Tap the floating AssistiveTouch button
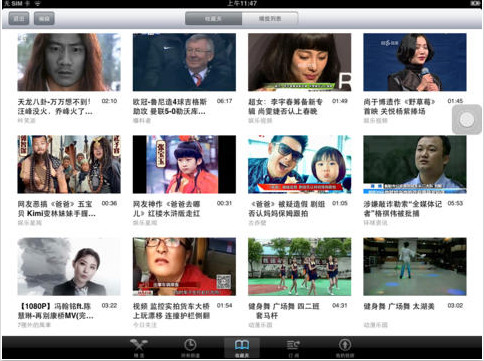 (x=466, y=119)
